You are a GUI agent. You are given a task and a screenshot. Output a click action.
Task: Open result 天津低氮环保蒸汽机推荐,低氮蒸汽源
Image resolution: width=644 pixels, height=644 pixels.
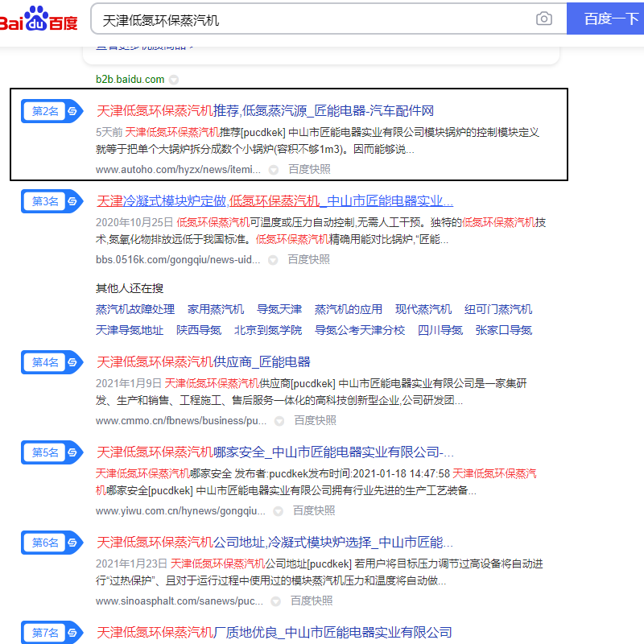coord(265,111)
